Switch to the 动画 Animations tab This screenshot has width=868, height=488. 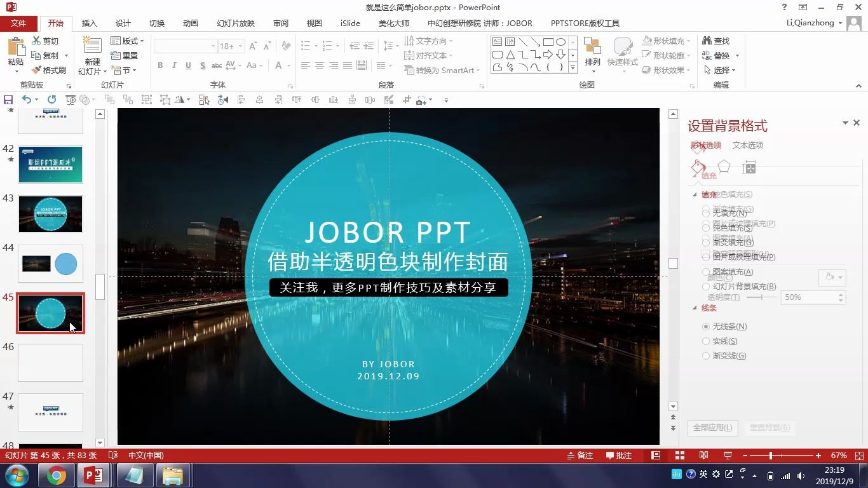click(191, 23)
